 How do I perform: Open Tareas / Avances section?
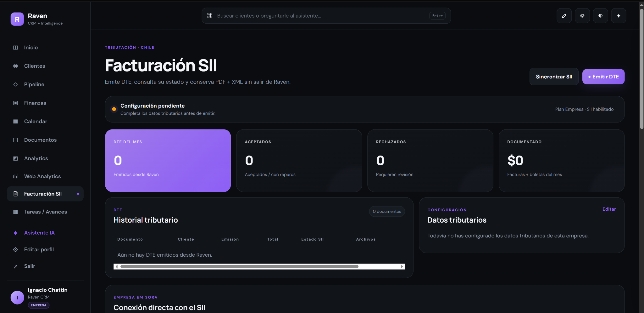click(45, 212)
